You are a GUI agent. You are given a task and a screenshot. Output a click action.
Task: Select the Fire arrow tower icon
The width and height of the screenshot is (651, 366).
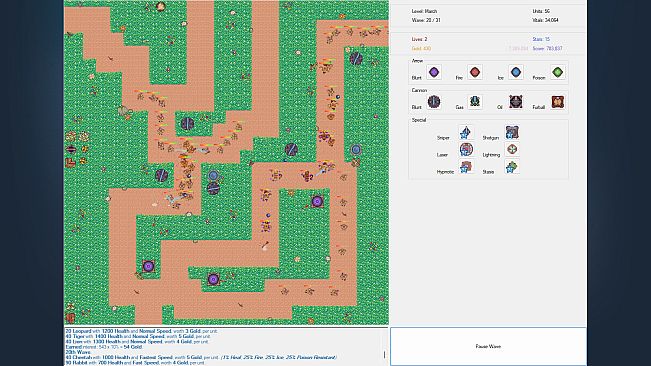click(x=475, y=73)
